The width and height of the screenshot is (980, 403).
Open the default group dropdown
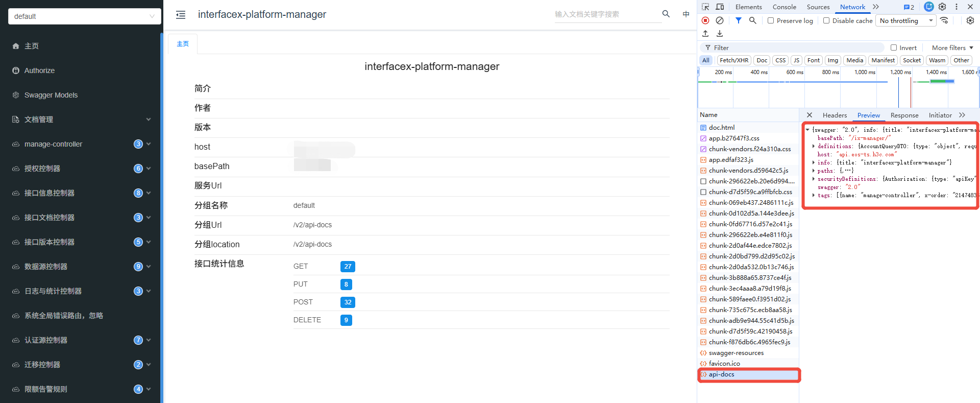[85, 16]
